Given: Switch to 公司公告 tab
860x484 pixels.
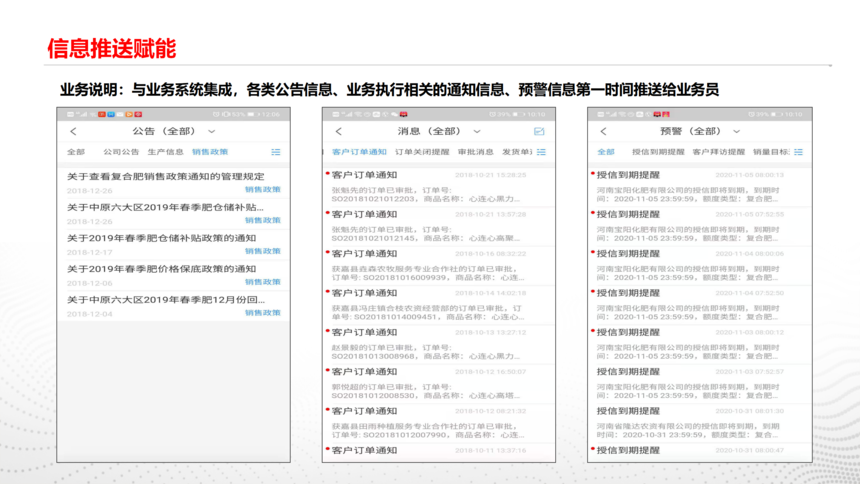Looking at the screenshot, I should [121, 152].
